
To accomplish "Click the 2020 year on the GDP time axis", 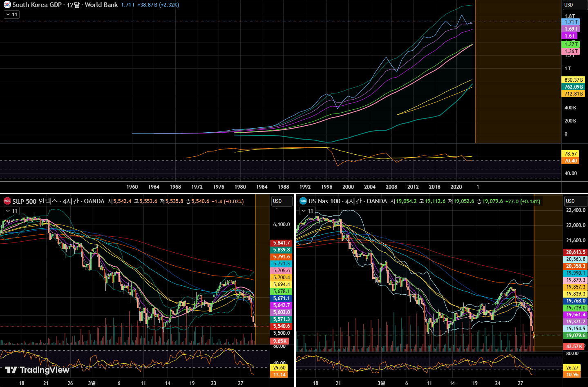I will 456,187.
